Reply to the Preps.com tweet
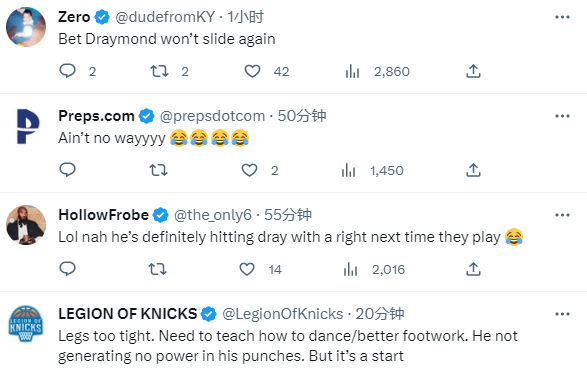 [68, 170]
